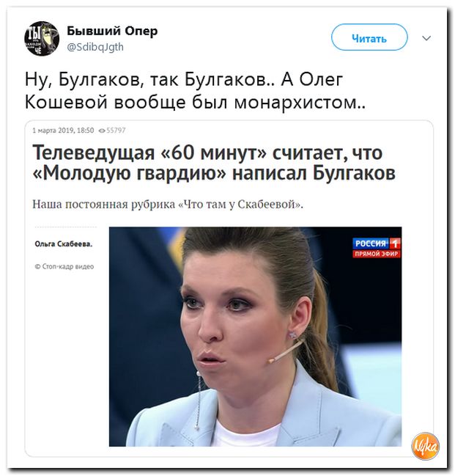Click tweet text Ну, Булгаков, так Булгаков

(150, 79)
